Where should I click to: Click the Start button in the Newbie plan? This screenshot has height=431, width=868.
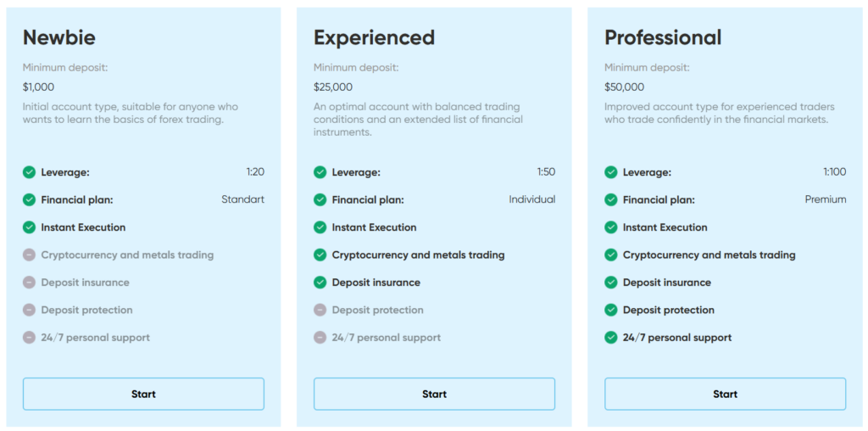pos(143,394)
